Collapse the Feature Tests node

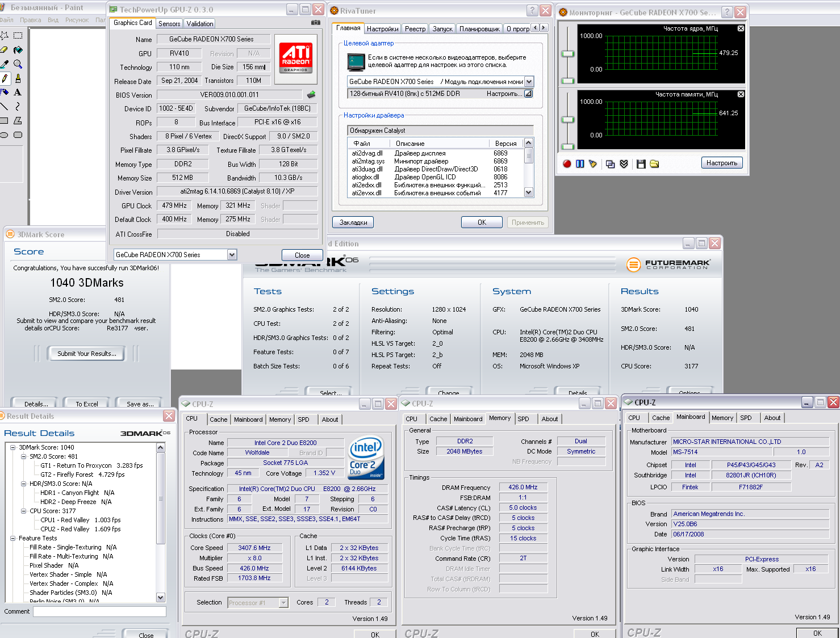[13, 538]
